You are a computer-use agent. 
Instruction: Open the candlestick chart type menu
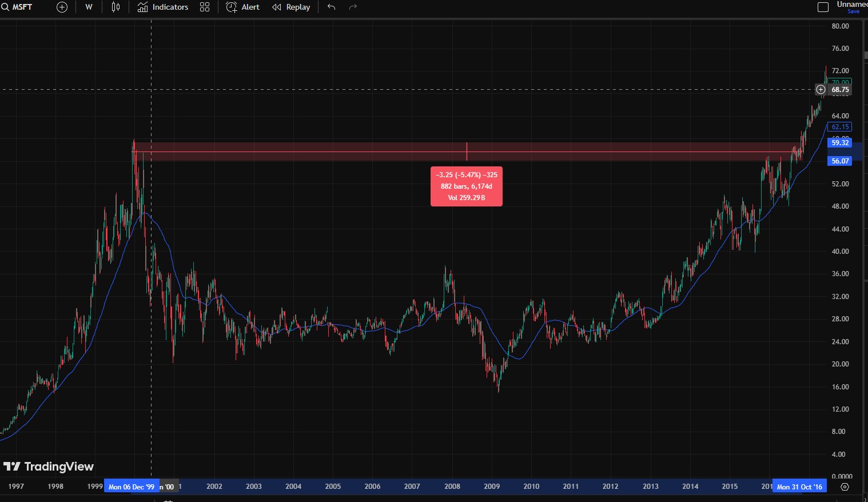coord(116,7)
